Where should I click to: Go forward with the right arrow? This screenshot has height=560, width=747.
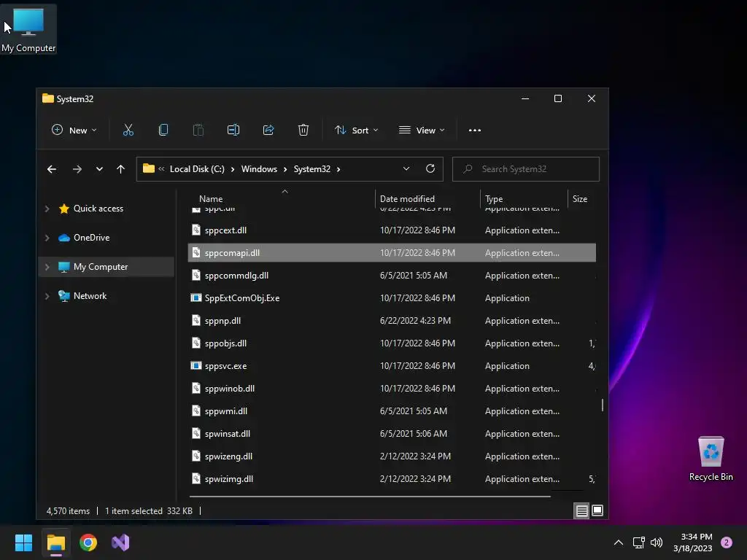pyautogui.click(x=77, y=169)
